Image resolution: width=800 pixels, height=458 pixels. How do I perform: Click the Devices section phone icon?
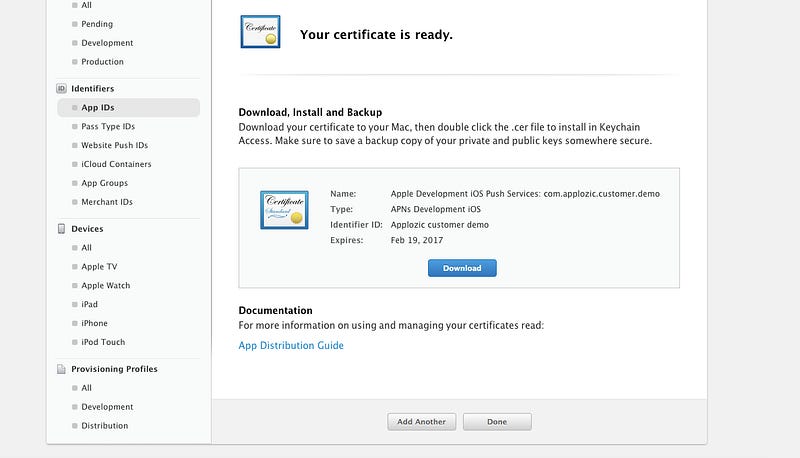tap(61, 229)
